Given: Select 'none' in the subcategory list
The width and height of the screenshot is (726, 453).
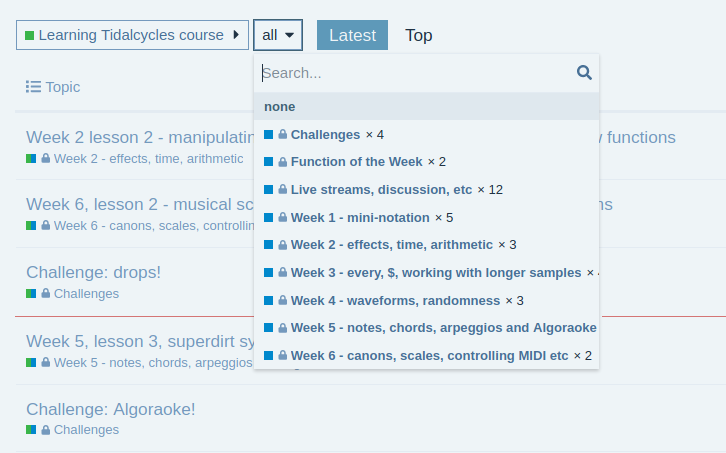Looking at the screenshot, I should 280,107.
